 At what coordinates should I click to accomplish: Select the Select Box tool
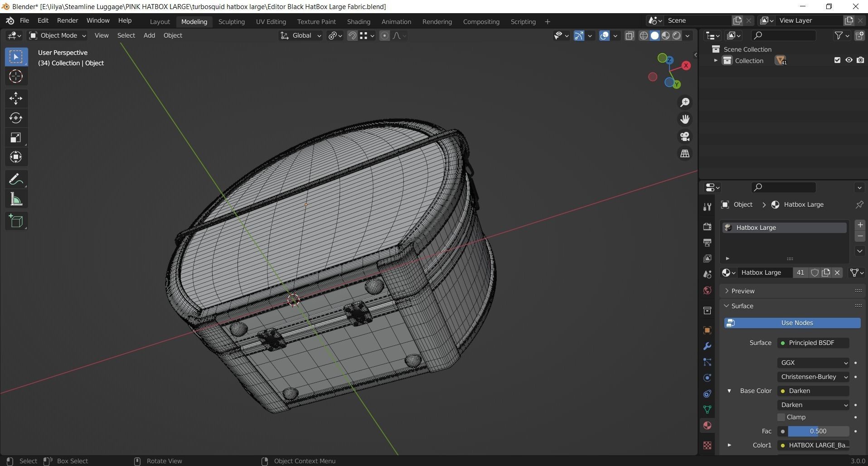coord(16,57)
